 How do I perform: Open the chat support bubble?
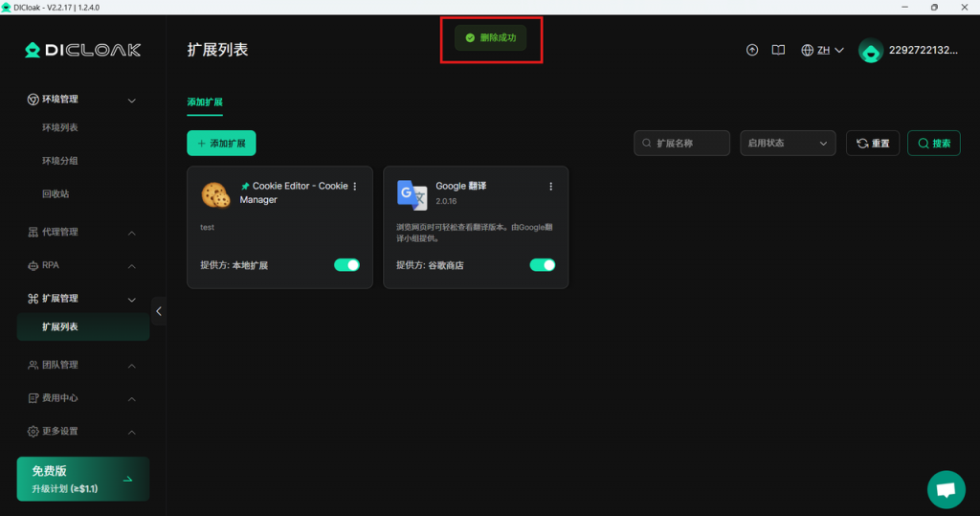946,489
